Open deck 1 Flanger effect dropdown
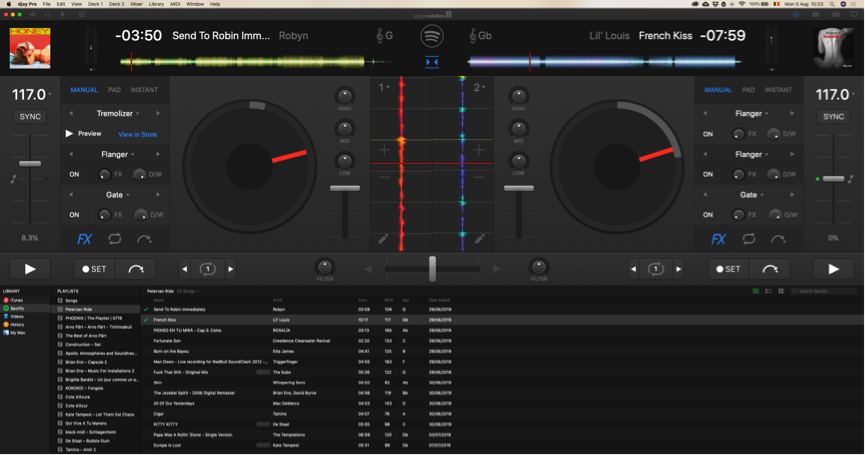This screenshot has height=455, width=865. coord(118,154)
